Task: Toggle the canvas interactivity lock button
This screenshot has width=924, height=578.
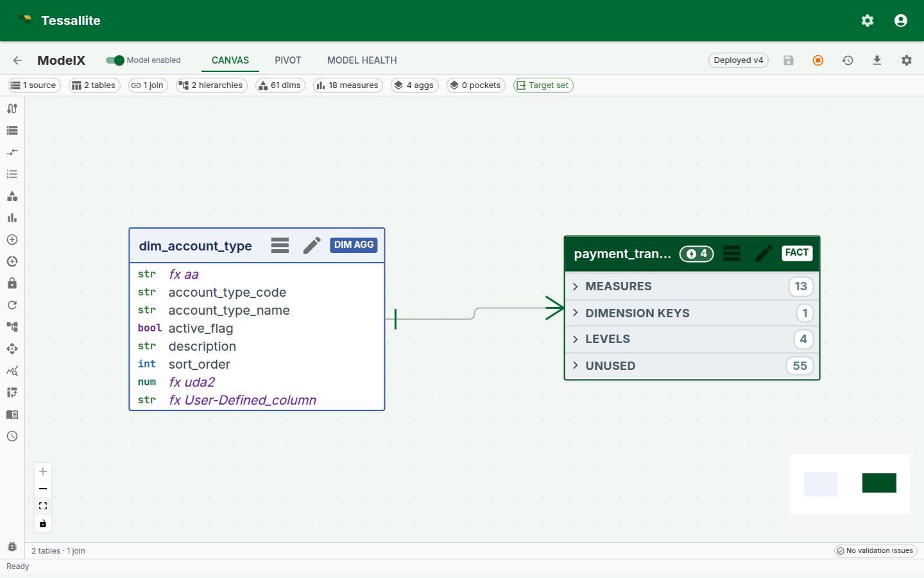Action: pos(43,523)
